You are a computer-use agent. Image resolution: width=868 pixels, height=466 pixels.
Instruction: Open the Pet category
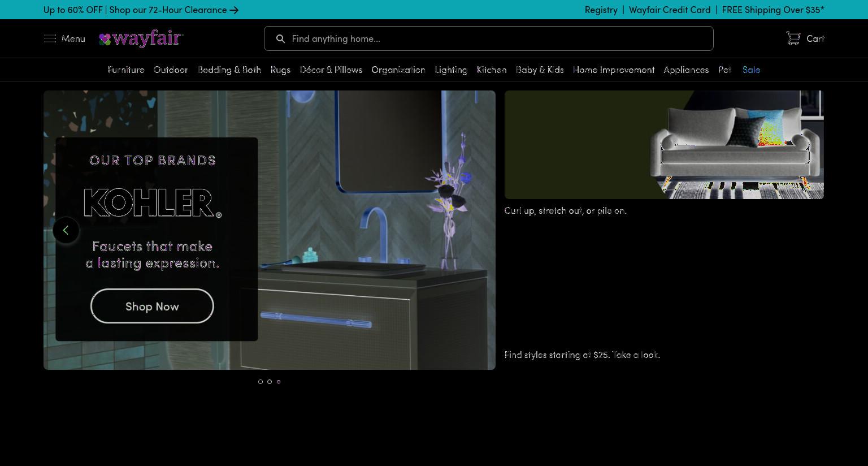(724, 70)
